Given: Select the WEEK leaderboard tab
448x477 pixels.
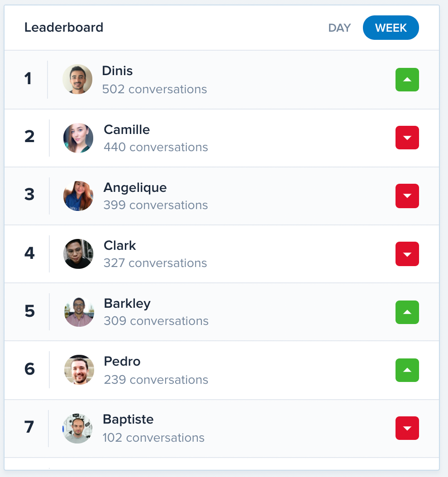Looking at the screenshot, I should click(x=391, y=28).
